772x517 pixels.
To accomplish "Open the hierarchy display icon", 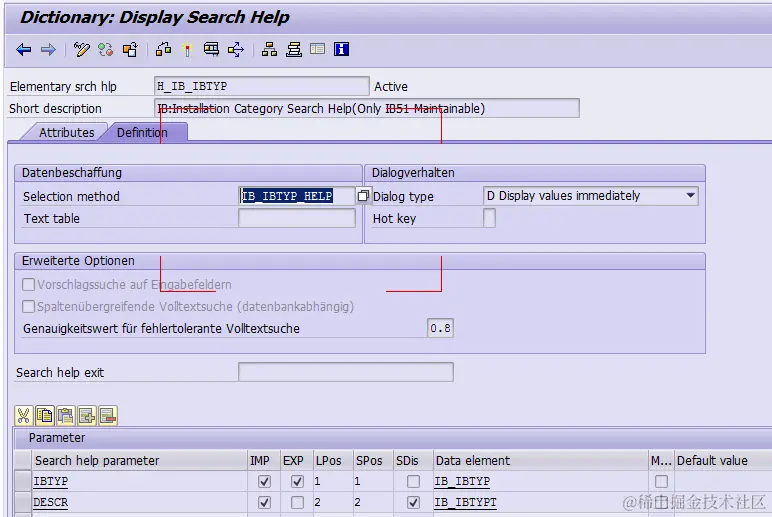I will [269, 50].
